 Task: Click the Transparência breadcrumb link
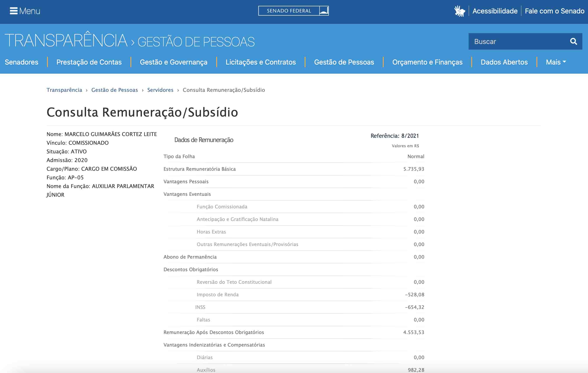tap(64, 90)
